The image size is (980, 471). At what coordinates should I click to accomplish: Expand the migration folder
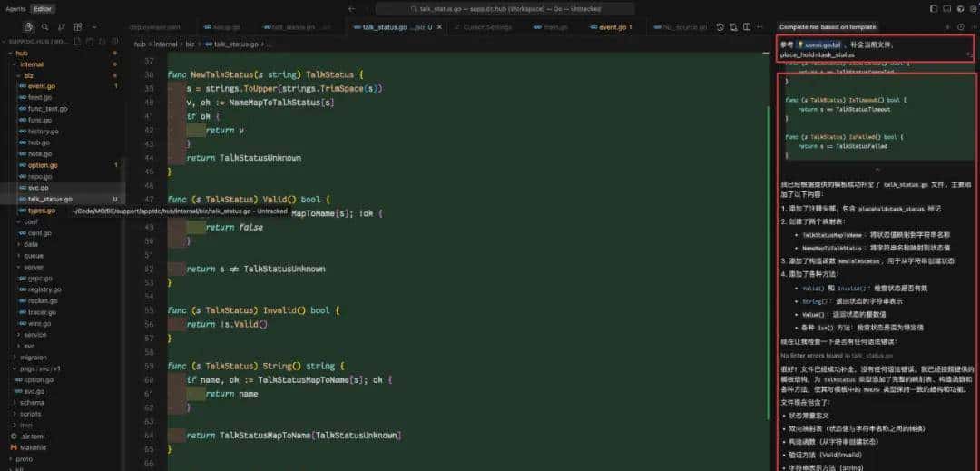[x=34, y=357]
